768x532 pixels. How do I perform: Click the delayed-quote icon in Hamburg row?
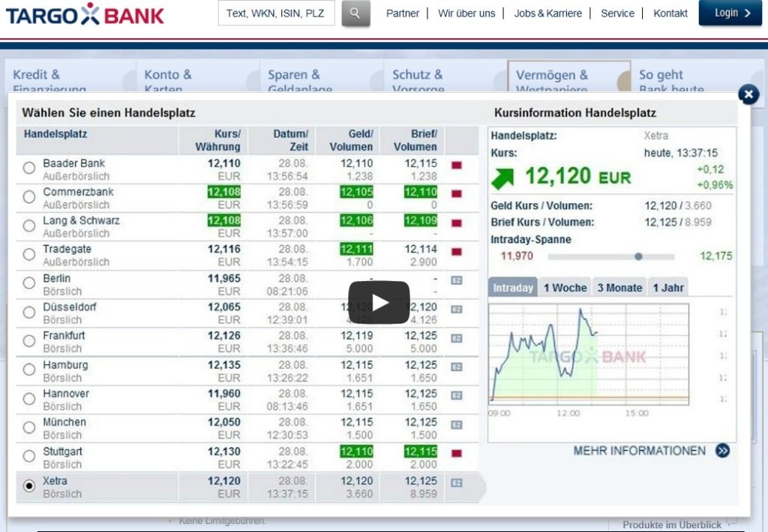[457, 367]
